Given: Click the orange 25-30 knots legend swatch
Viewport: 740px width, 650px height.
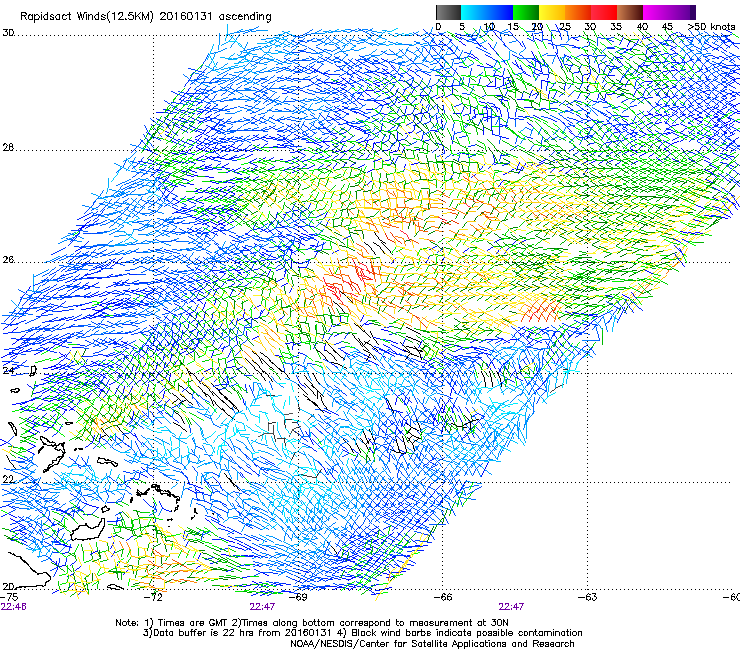Looking at the screenshot, I should point(578,12).
